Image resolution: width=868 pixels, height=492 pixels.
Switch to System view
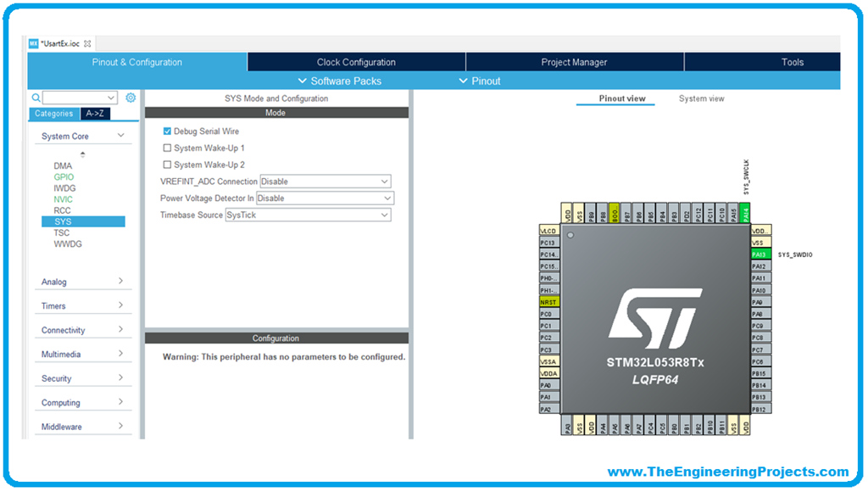point(700,98)
